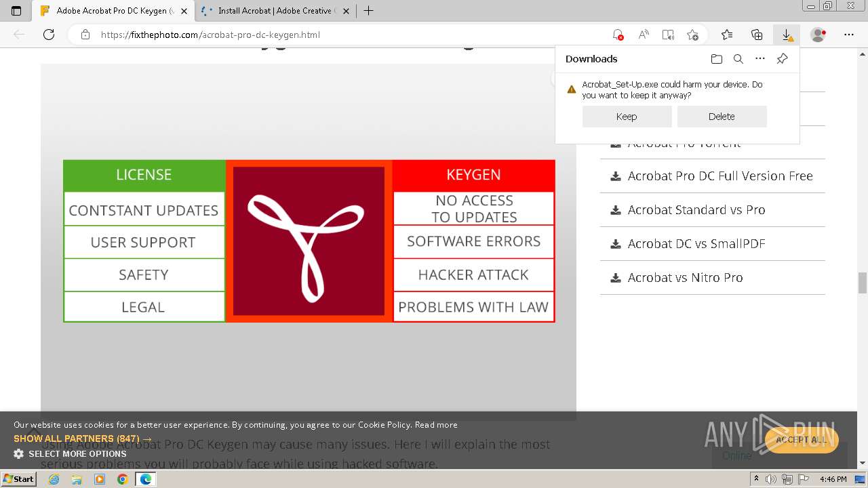Open a new browser tab

368,11
